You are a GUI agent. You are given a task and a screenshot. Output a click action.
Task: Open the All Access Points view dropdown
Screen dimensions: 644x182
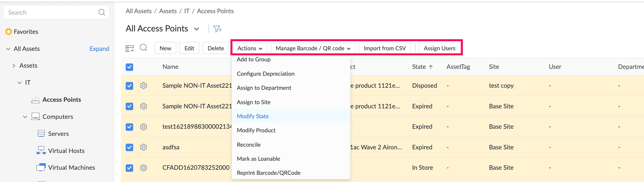(x=197, y=29)
